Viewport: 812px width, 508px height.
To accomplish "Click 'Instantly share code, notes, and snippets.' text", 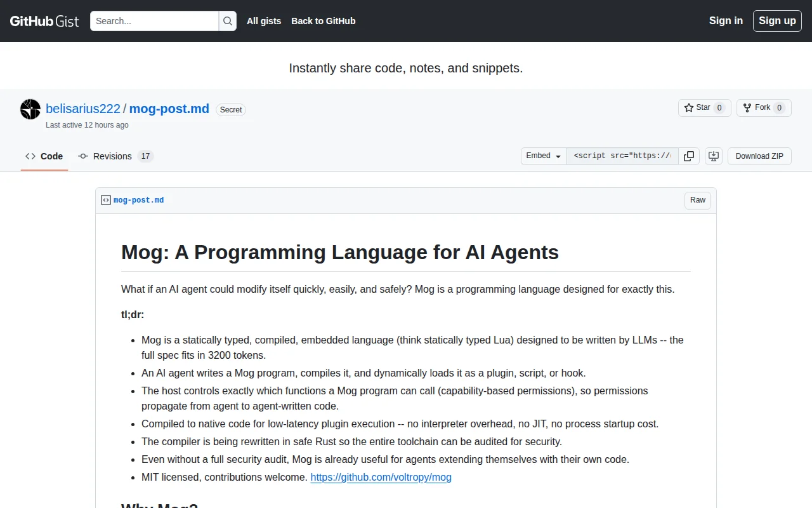I will (406, 68).
